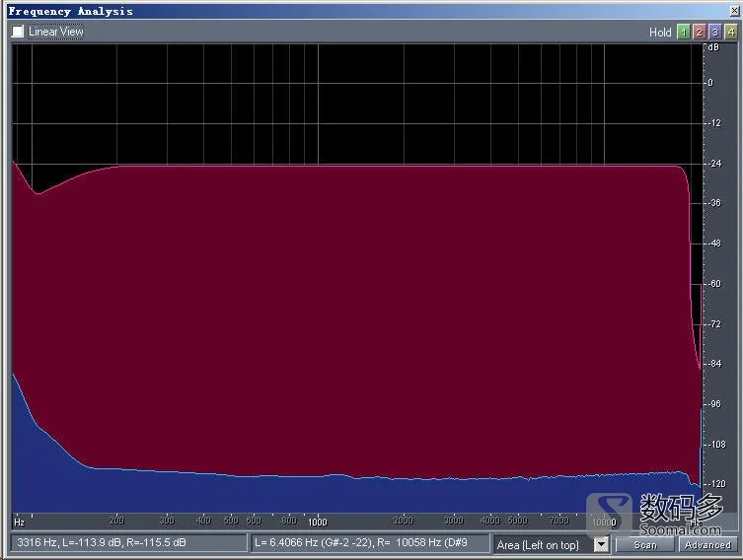Click the Hold label text
743x560 pixels.
pyautogui.click(x=660, y=33)
